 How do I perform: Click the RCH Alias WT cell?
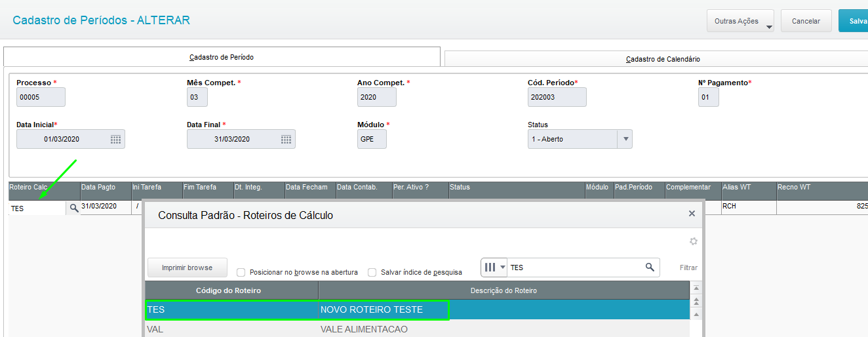tap(749, 207)
